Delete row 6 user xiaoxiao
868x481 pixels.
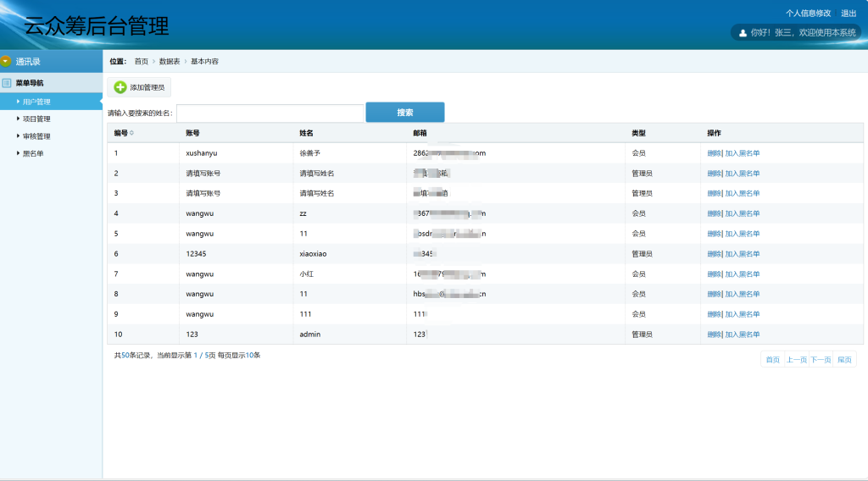pyautogui.click(x=714, y=254)
